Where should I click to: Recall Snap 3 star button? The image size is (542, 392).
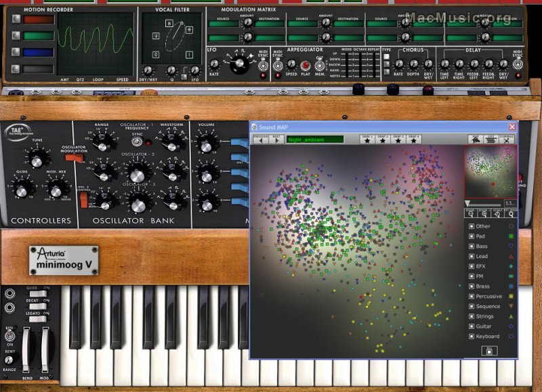point(398,139)
